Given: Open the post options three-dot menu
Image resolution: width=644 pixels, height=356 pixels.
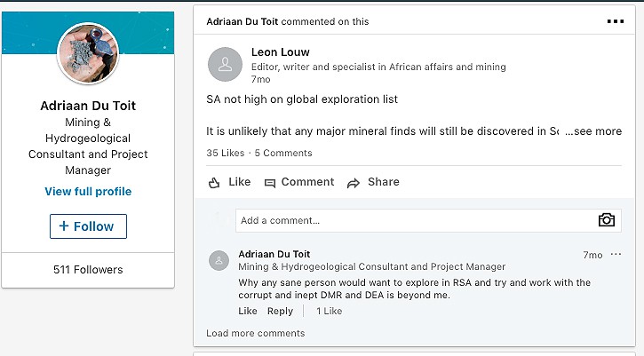Looking at the screenshot, I should tap(615, 21).
